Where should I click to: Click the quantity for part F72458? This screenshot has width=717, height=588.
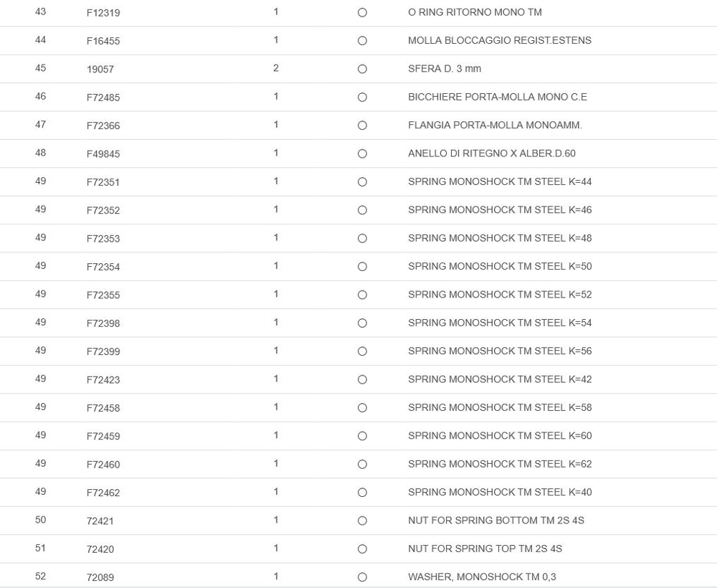[x=276, y=407]
